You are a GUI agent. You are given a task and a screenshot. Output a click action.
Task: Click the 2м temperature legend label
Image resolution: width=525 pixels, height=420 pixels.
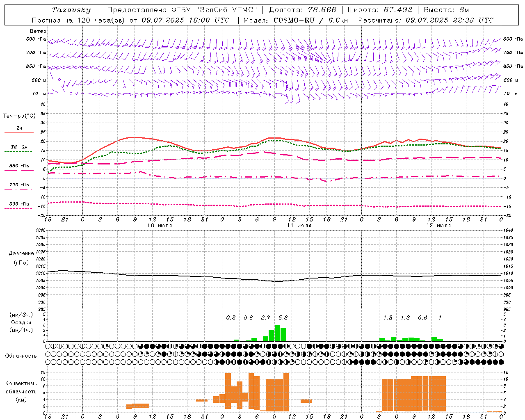coord(19,128)
